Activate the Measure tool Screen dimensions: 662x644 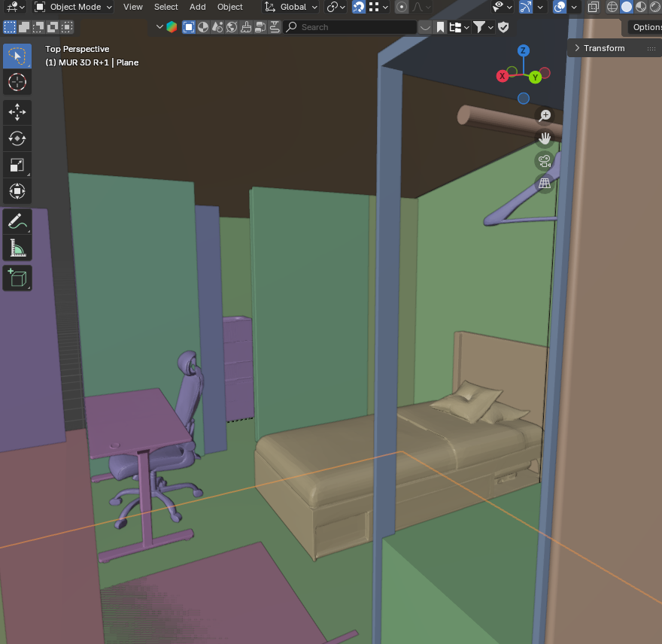[x=17, y=248]
